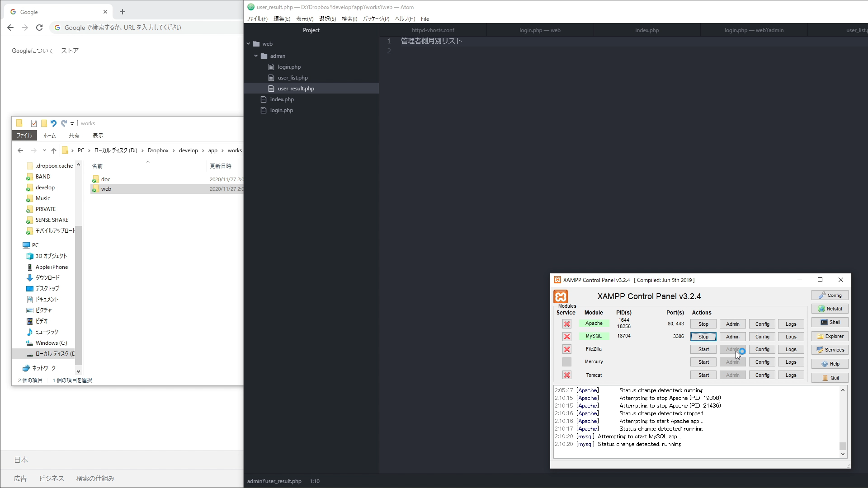The height and width of the screenshot is (488, 868).
Task: Open index.php in Atom project tree
Action: [282, 99]
